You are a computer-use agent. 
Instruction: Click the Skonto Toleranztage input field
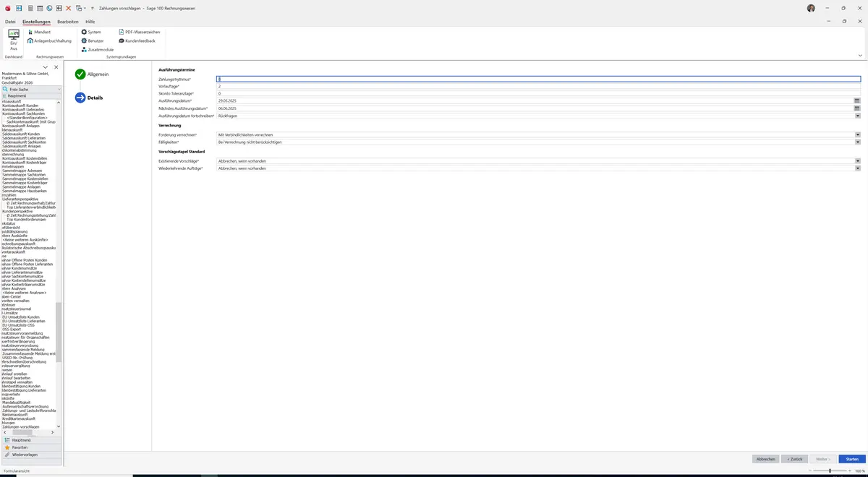pyautogui.click(x=539, y=93)
